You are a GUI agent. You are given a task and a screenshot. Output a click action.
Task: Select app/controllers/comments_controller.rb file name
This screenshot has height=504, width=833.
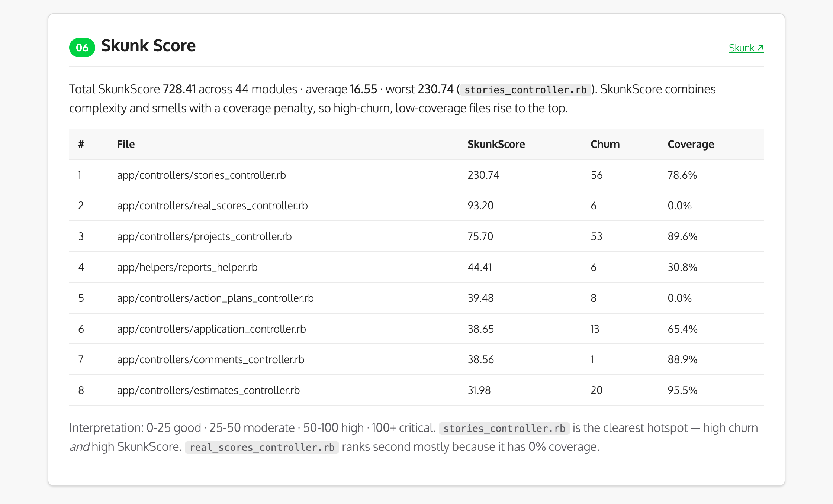(210, 359)
